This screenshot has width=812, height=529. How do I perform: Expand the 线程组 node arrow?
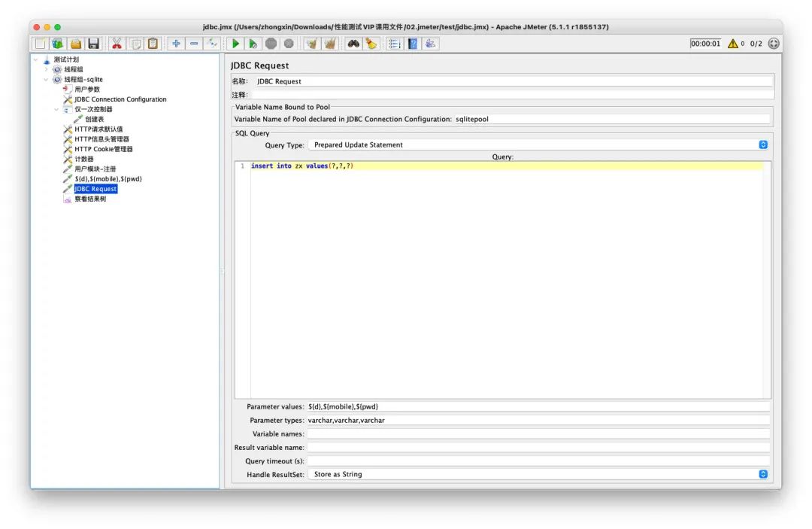pos(46,69)
